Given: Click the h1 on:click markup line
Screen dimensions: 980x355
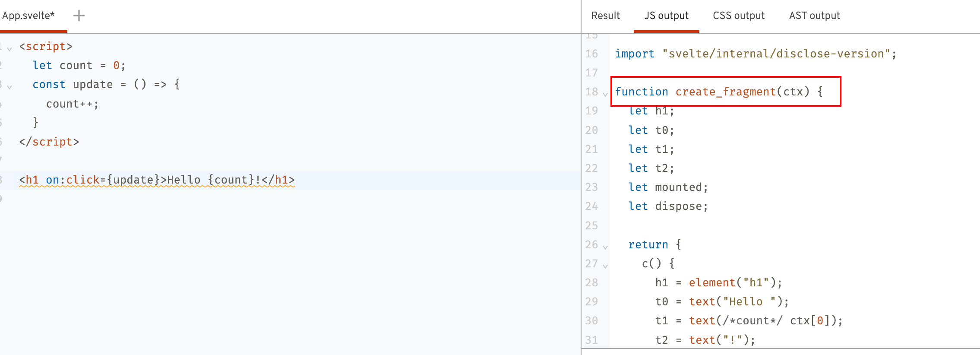Looking at the screenshot, I should [157, 180].
